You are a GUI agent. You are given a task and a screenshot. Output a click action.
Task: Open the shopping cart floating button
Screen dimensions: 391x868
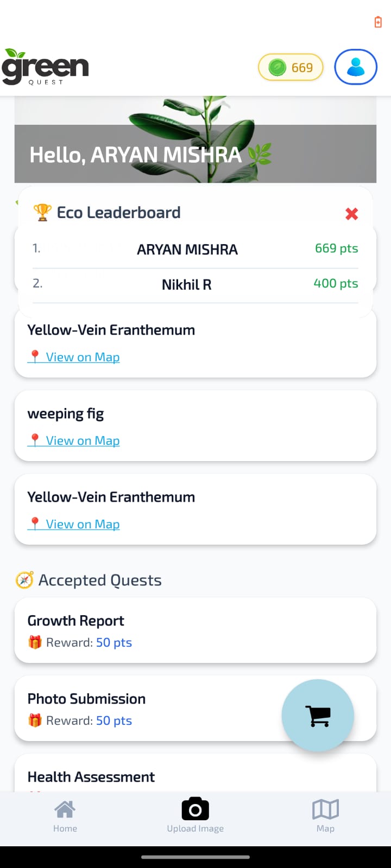click(x=318, y=716)
